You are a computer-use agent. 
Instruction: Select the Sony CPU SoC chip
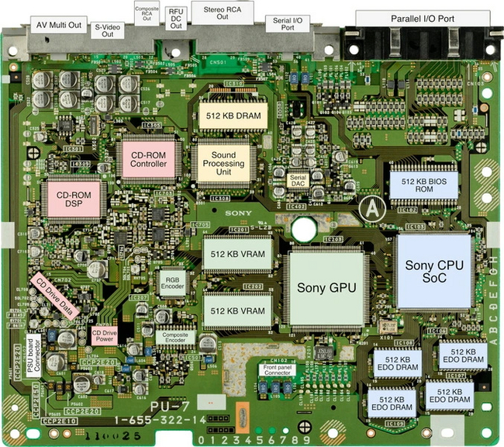coord(435,271)
